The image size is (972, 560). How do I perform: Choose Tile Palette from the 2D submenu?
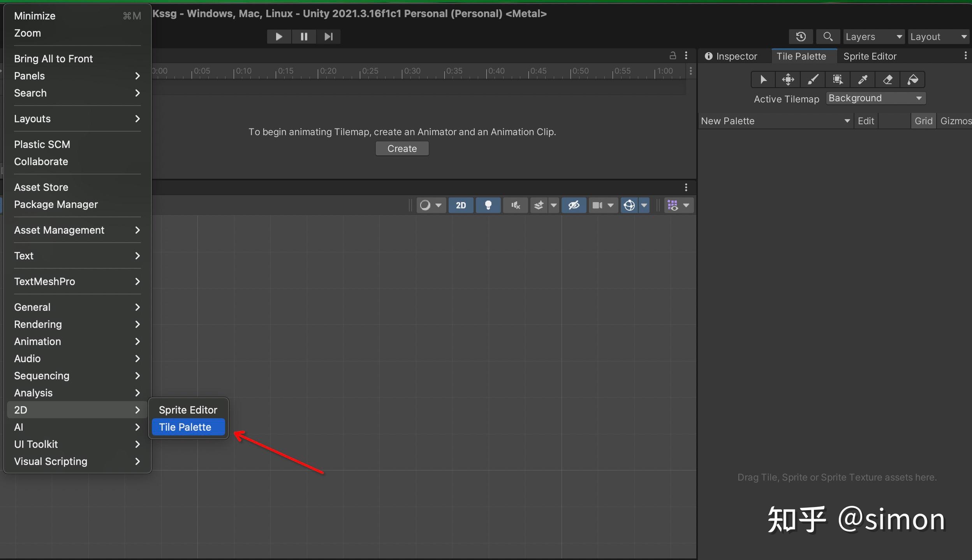click(x=185, y=427)
